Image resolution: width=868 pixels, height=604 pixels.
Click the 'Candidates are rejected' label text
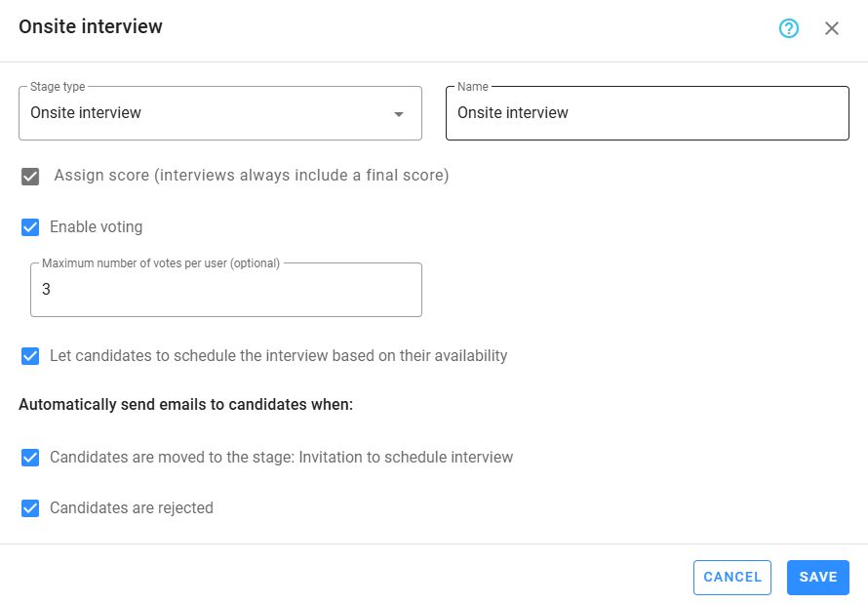(131, 508)
